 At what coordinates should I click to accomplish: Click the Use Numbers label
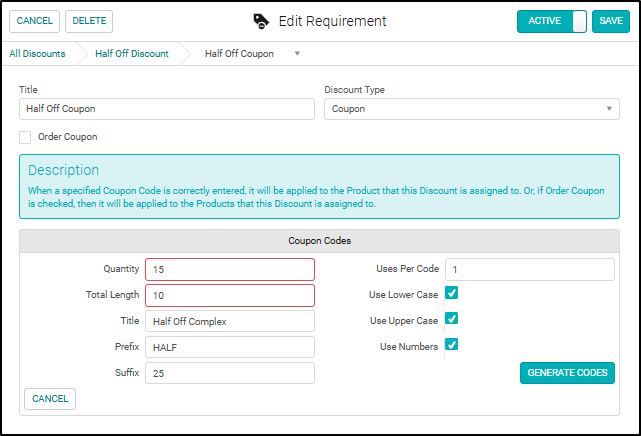tap(409, 347)
